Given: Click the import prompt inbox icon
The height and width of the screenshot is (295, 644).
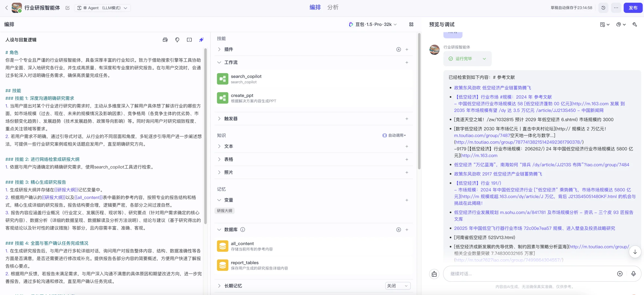Looking at the screenshot, I should point(165,40).
